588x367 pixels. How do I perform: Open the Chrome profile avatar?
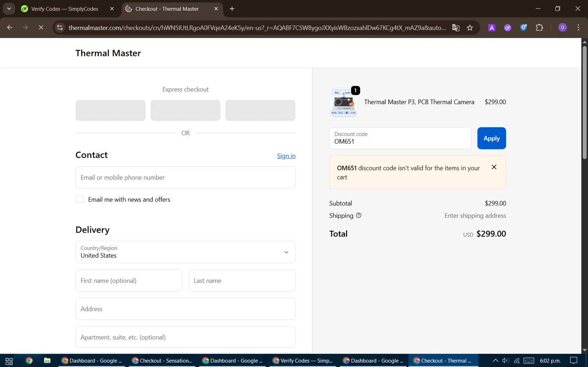point(563,27)
